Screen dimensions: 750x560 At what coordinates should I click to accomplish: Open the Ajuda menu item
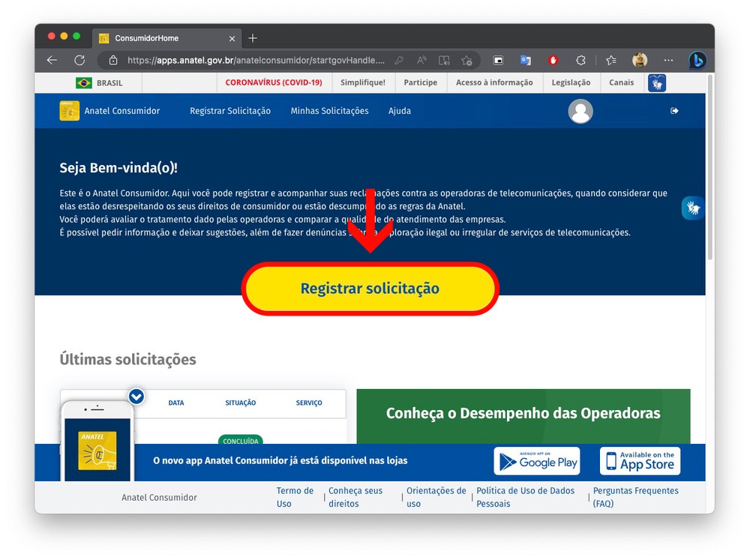400,111
